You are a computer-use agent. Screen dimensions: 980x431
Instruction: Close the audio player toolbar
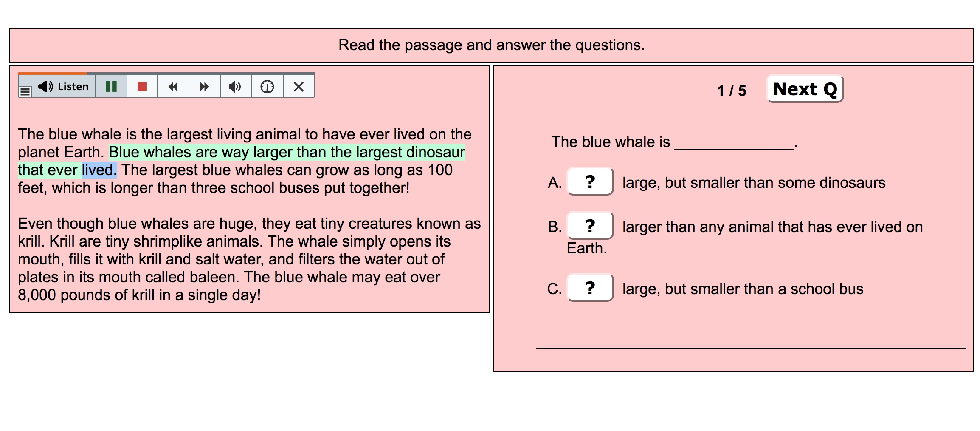tap(299, 86)
